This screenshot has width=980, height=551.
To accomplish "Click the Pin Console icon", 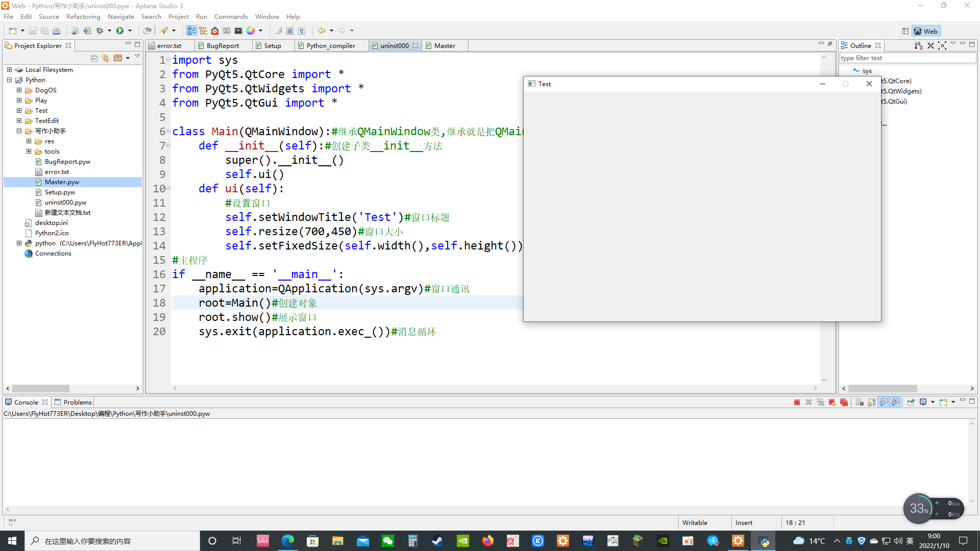I will click(911, 403).
